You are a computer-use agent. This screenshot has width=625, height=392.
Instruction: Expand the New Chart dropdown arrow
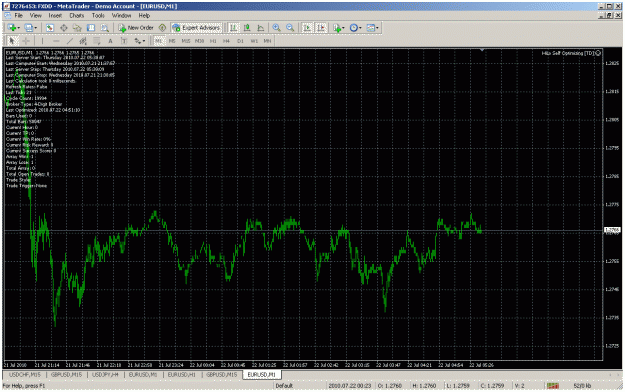(19, 28)
